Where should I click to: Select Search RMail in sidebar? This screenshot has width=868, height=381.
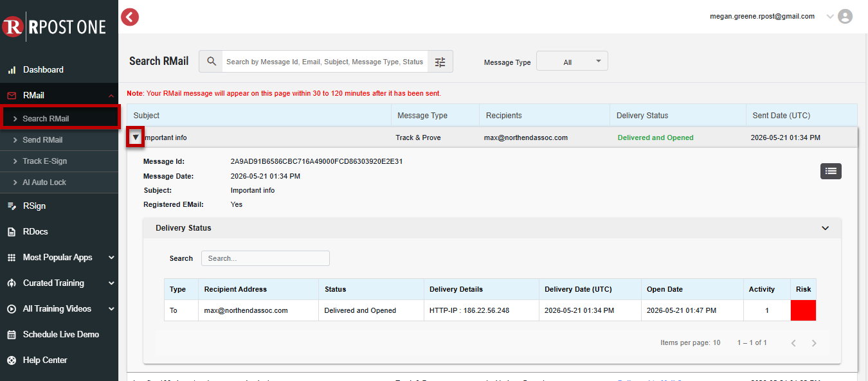[59, 118]
